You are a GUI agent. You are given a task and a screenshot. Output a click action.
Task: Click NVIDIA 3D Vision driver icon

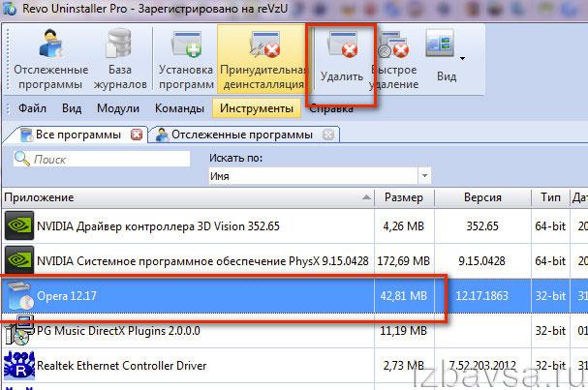click(19, 225)
